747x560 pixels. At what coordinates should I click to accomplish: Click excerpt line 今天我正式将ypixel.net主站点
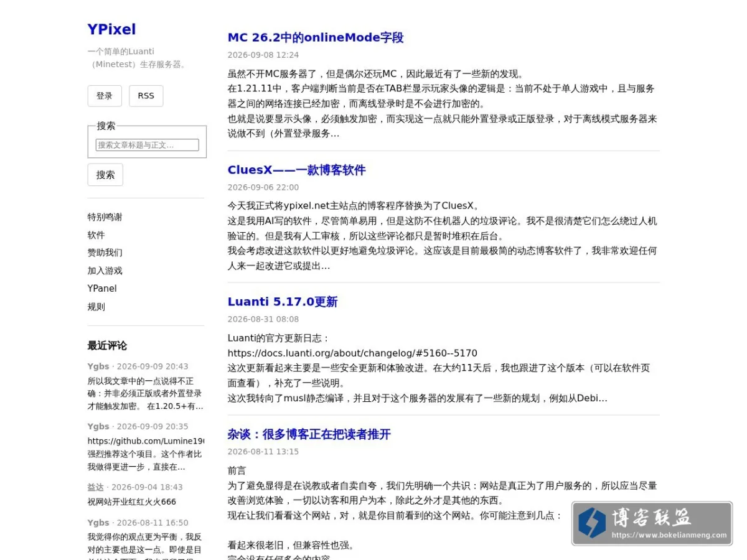click(x=354, y=206)
